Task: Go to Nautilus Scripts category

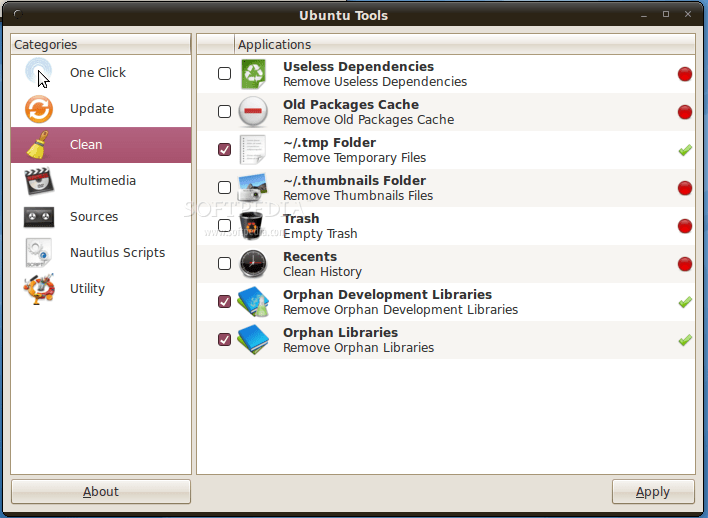Action: coord(101,253)
